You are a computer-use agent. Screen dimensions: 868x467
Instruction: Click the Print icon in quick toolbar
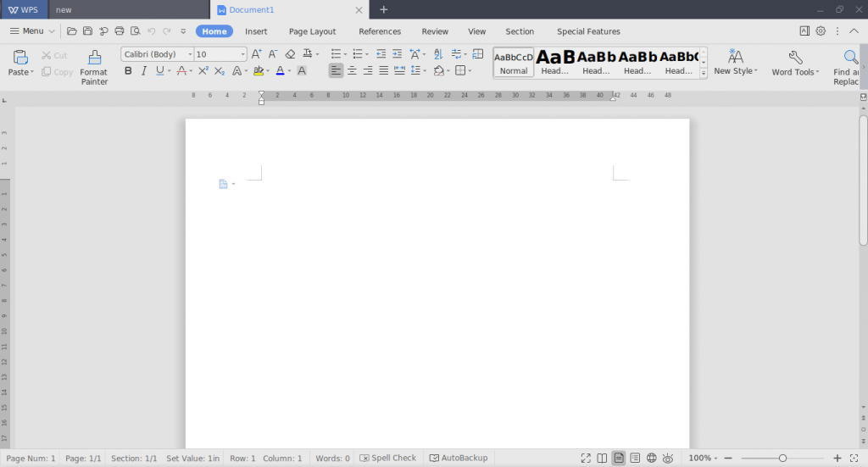[119, 31]
